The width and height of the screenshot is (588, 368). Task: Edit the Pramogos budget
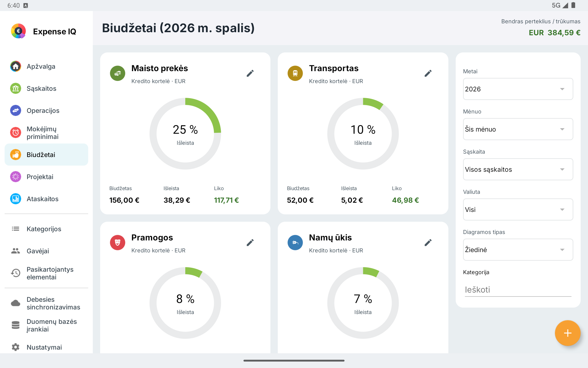pyautogui.click(x=250, y=243)
